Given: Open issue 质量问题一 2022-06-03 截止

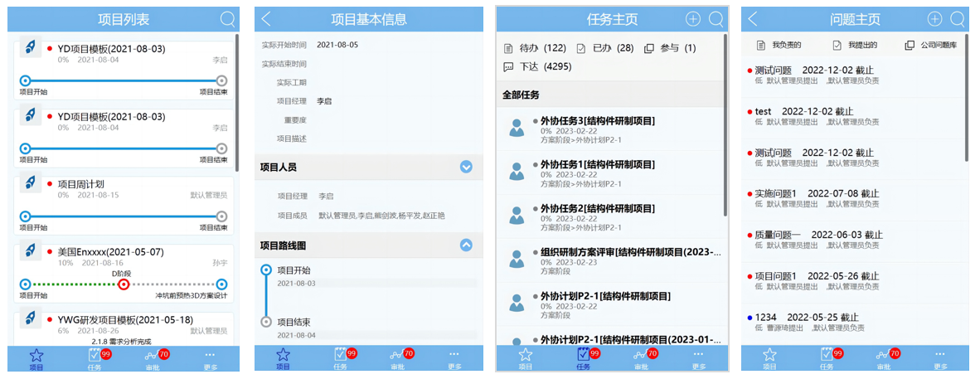Looking at the screenshot, I should coord(853,240).
